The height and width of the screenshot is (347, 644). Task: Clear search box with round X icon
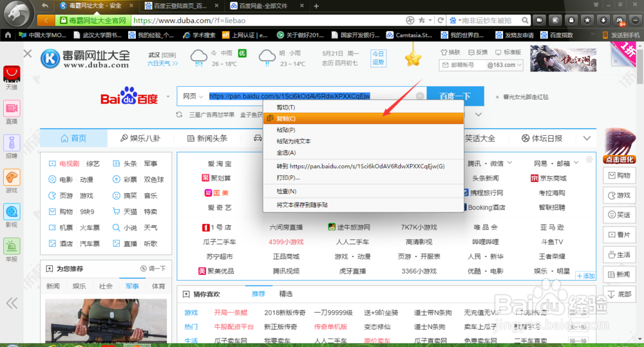(420, 96)
